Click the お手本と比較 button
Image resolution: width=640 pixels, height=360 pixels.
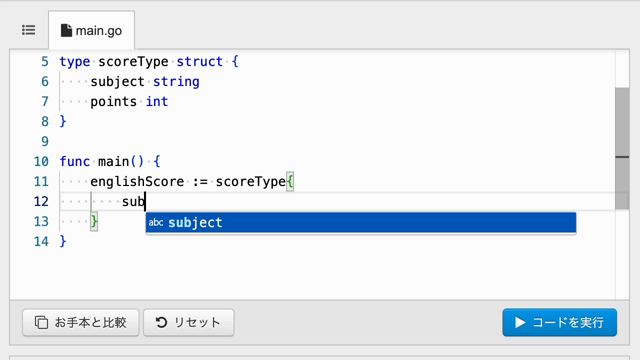pyautogui.click(x=81, y=322)
